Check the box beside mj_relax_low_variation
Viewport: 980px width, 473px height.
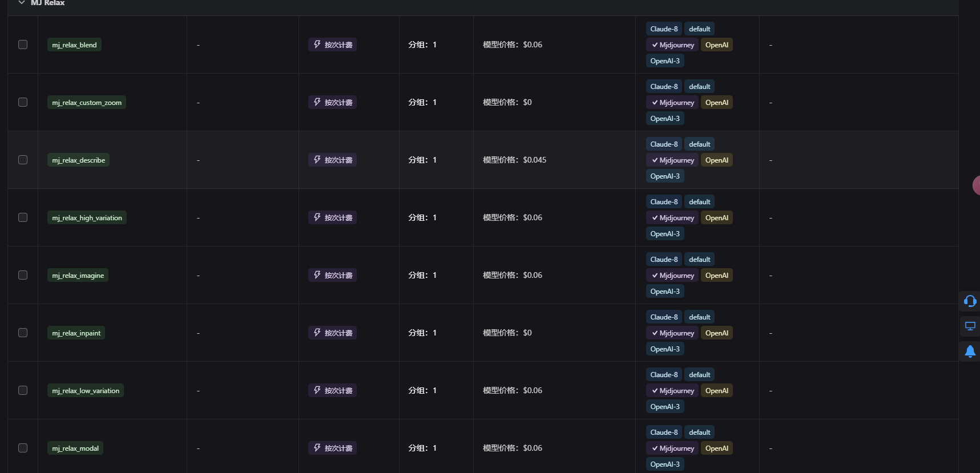23,390
